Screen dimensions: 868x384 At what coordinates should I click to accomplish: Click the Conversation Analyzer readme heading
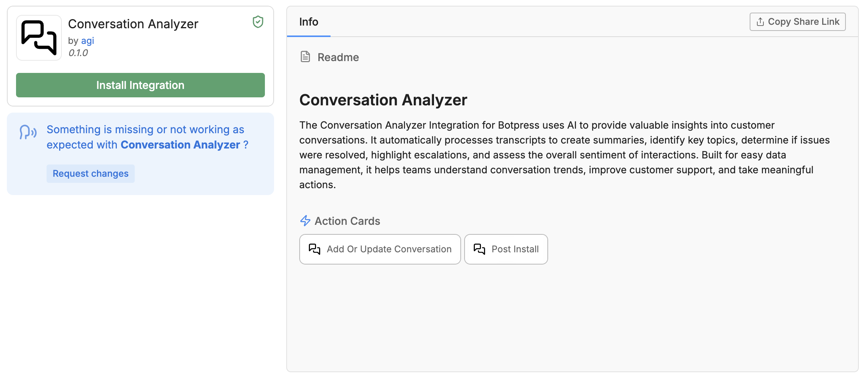(x=383, y=100)
